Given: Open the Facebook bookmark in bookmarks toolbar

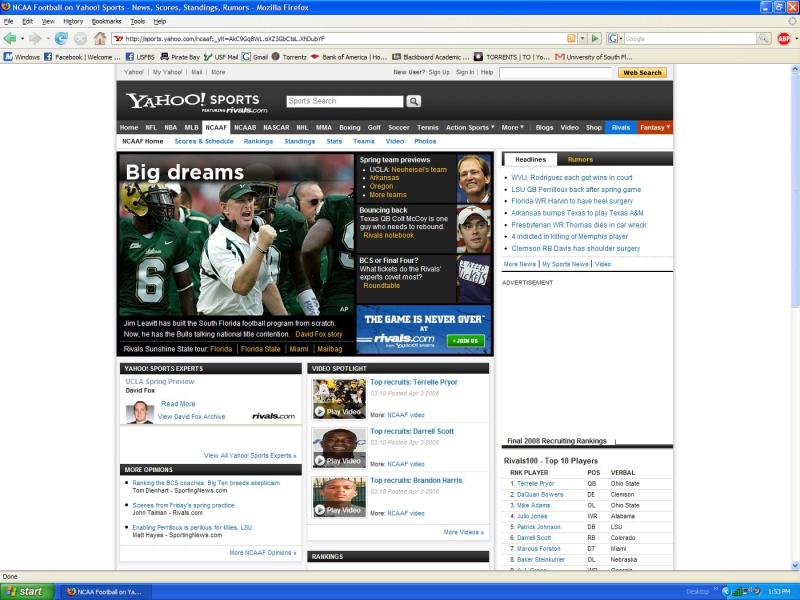Looking at the screenshot, I should click(82, 57).
